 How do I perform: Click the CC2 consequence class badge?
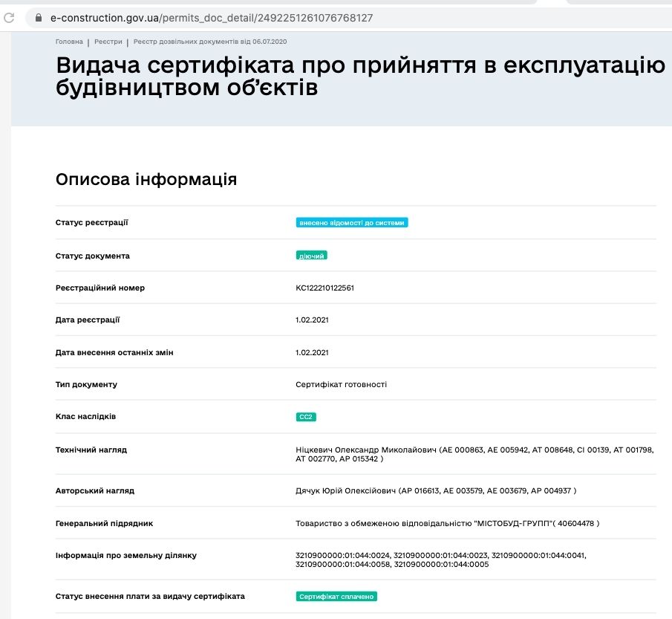click(306, 417)
